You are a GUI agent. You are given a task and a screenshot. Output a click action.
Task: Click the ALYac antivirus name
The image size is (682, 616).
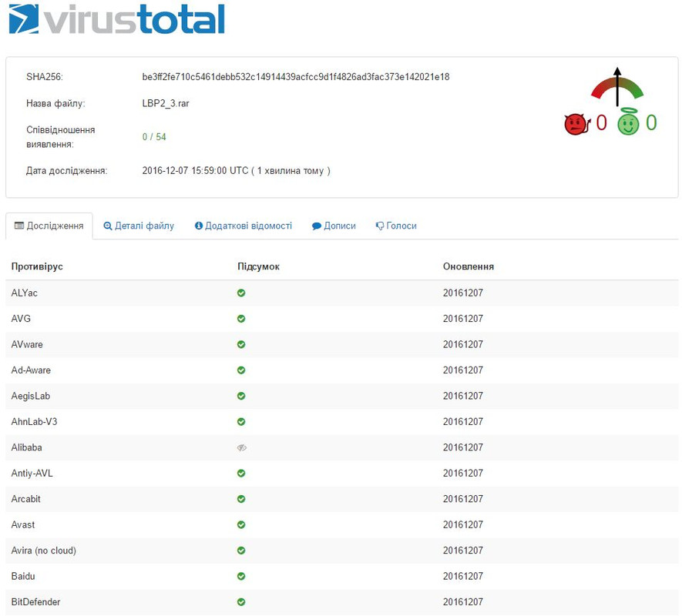25,293
